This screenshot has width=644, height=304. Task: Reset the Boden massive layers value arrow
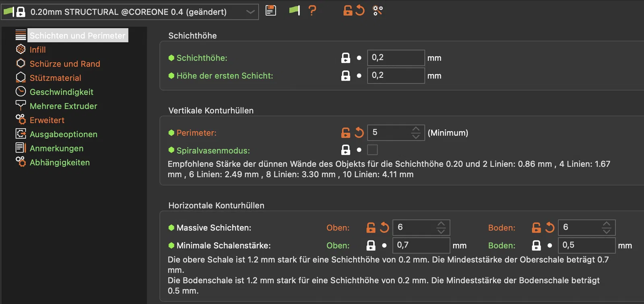pos(550,227)
